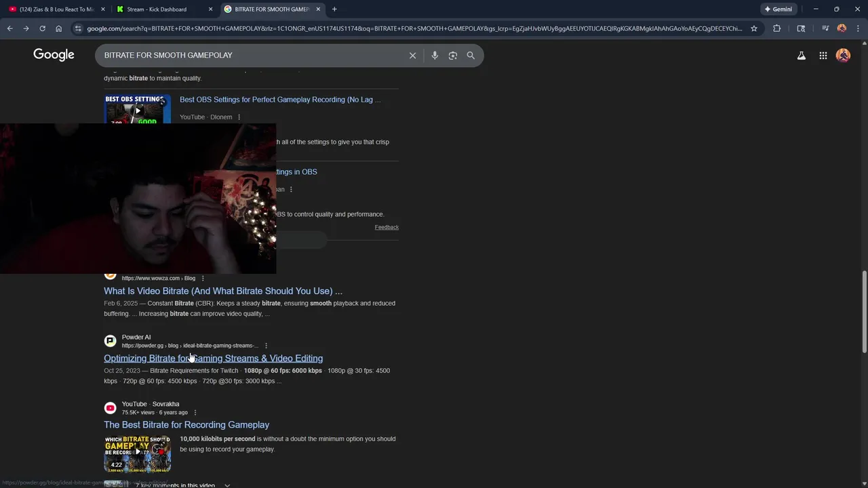Clear the Google search box text
The height and width of the screenshot is (488, 868).
[x=412, y=56]
